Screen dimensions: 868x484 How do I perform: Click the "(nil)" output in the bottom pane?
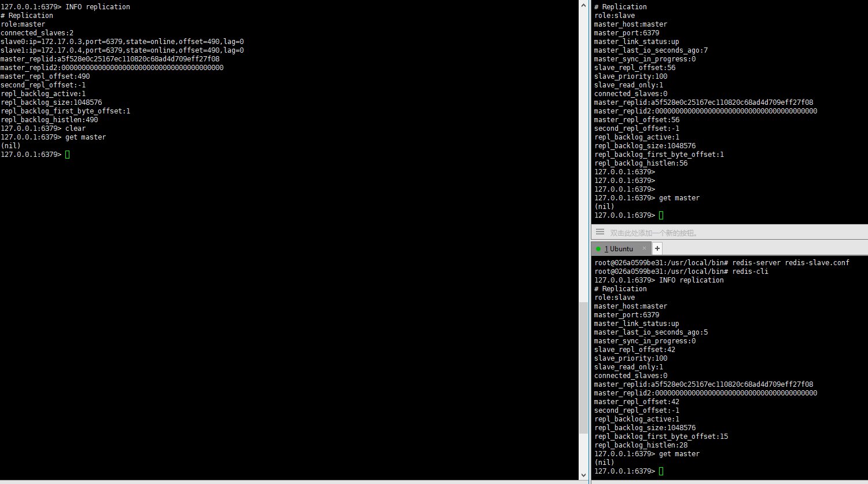coord(604,462)
